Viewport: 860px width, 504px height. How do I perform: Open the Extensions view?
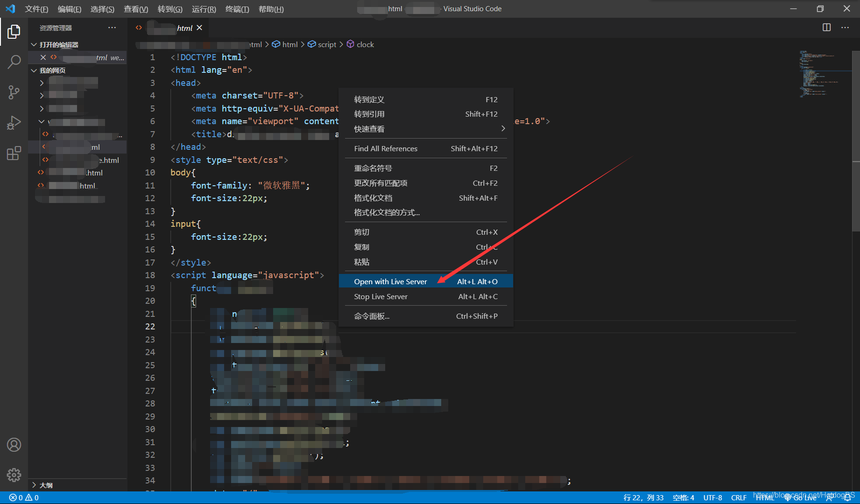point(14,153)
